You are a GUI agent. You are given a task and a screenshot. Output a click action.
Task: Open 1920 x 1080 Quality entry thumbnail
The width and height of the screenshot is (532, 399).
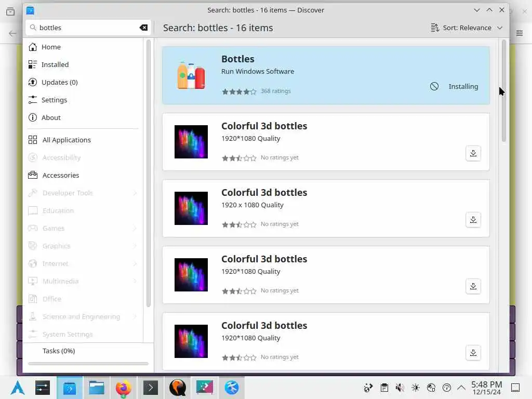[191, 208]
